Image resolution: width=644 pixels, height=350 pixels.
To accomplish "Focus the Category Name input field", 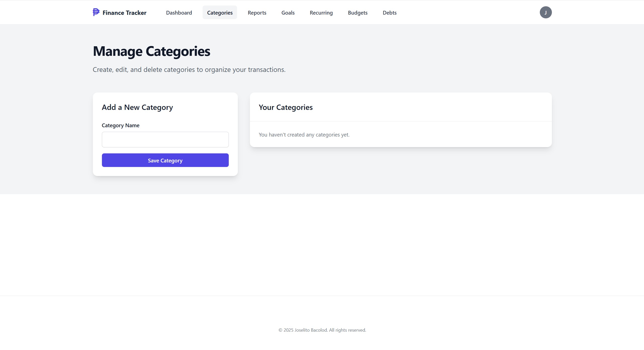I will tap(165, 140).
